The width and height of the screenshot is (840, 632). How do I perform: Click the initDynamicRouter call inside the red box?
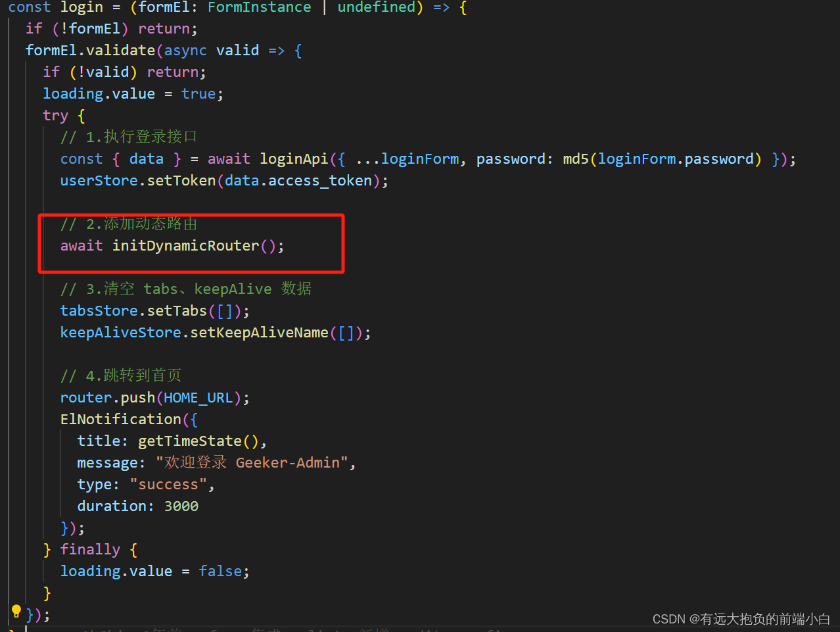pos(185,245)
